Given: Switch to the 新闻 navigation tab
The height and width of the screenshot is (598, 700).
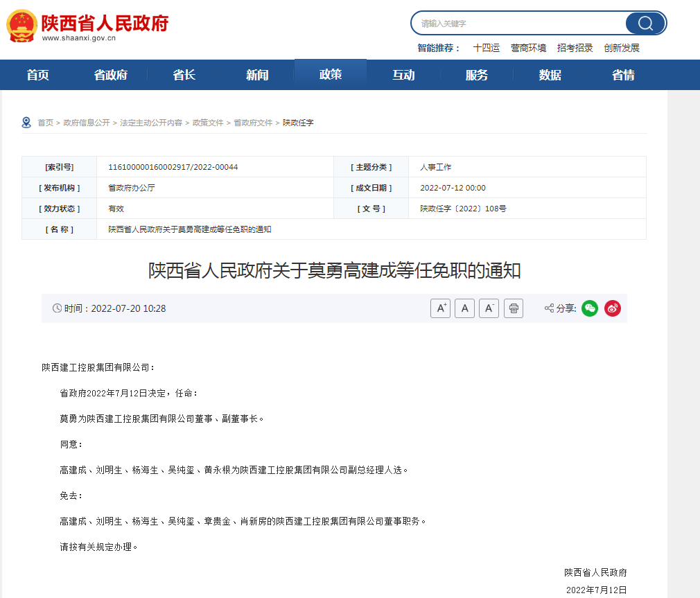Looking at the screenshot, I should click(257, 74).
